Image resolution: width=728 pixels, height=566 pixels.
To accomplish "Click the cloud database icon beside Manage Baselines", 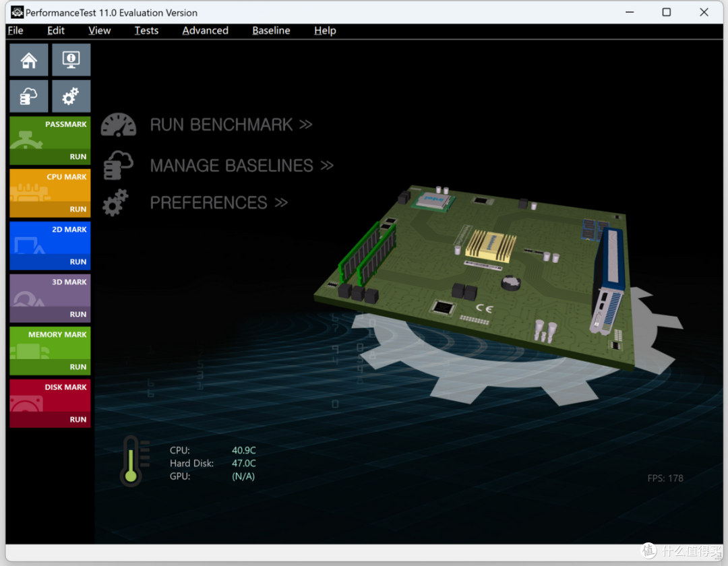I will tap(118, 164).
